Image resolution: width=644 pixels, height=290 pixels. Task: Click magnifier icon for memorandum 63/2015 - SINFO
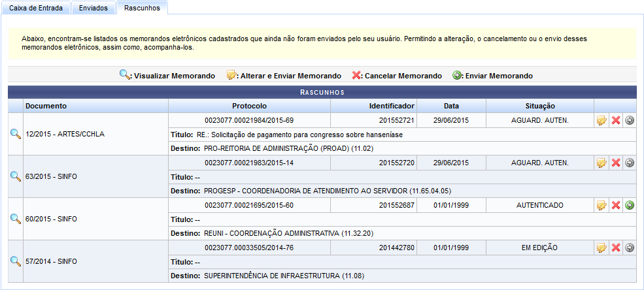(x=16, y=176)
